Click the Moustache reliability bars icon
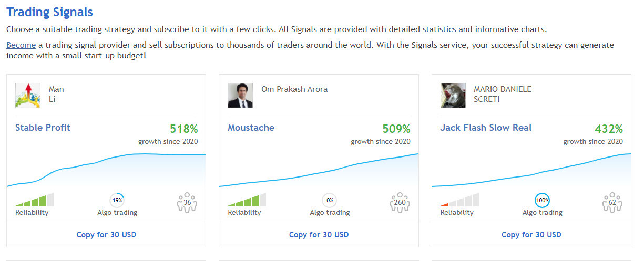The height and width of the screenshot is (261, 644). pos(247,200)
